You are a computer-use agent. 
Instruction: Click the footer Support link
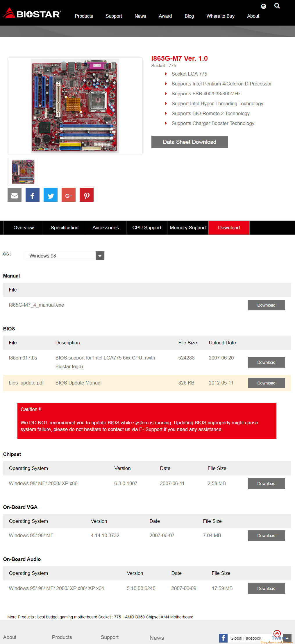click(x=110, y=637)
